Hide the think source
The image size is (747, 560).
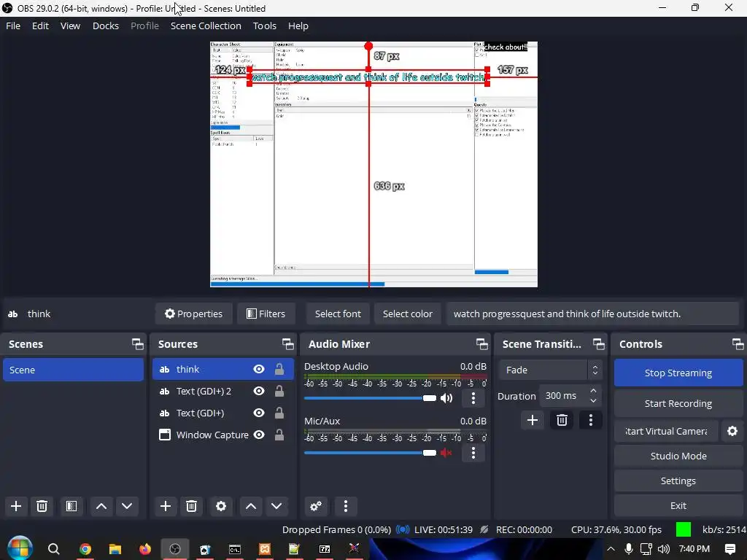click(259, 369)
